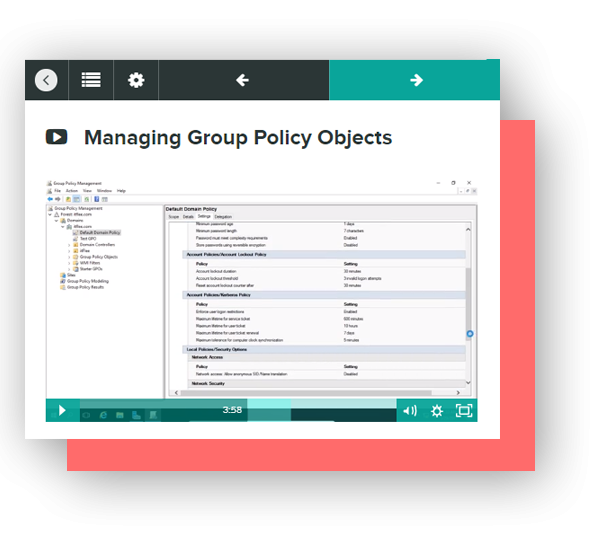This screenshot has height=552, width=600.
Task: Select Group Policy Modeling node
Action: (87, 281)
